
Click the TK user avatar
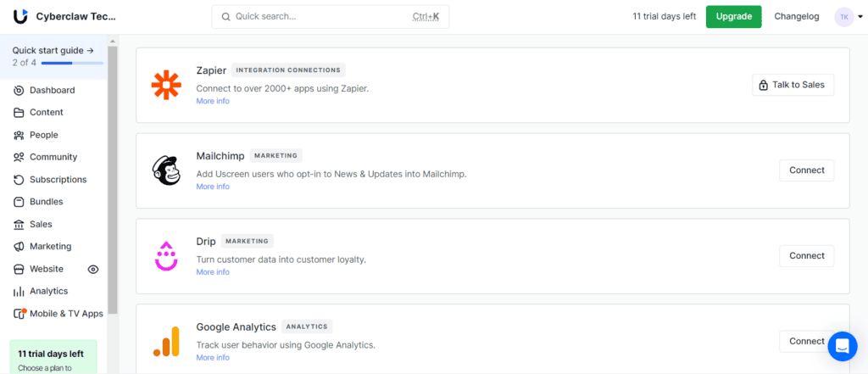point(844,17)
